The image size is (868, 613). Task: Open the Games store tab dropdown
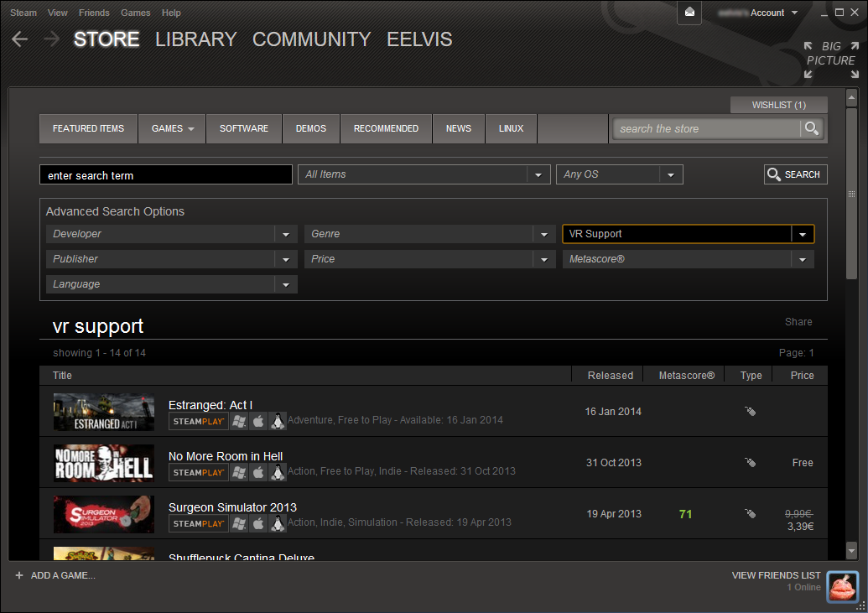pos(172,128)
